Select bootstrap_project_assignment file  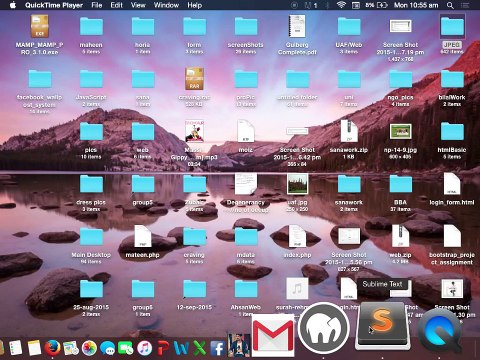[452, 236]
